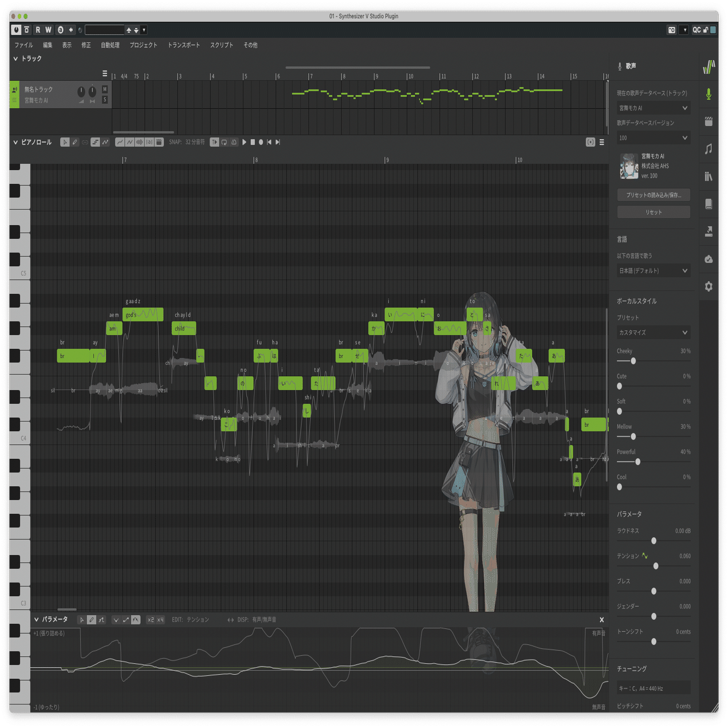
Task: Select the pencil tool in piano roll toolbar
Action: [74, 142]
